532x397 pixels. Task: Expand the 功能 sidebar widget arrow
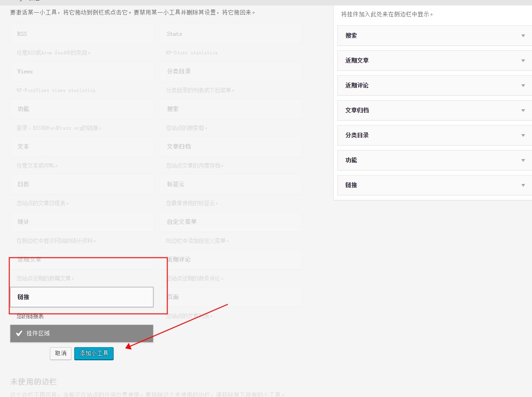523,160
